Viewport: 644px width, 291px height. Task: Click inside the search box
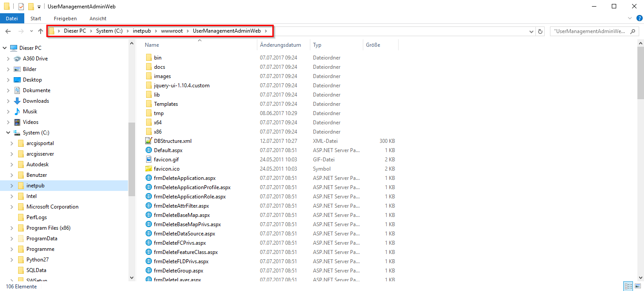click(x=589, y=31)
